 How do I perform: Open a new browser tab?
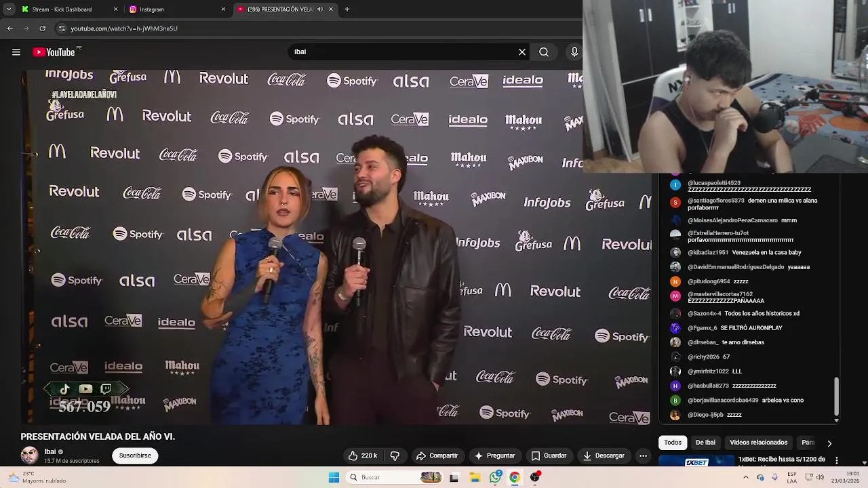pyautogui.click(x=347, y=9)
